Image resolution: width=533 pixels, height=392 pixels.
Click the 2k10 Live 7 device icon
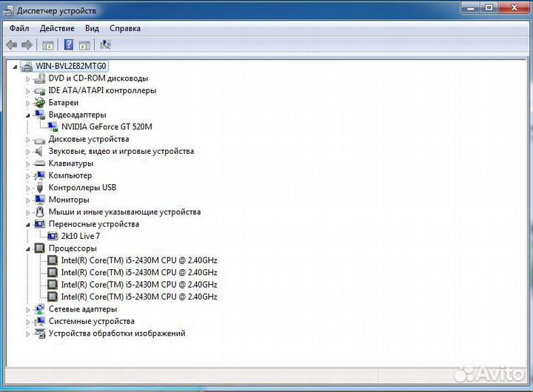point(53,236)
